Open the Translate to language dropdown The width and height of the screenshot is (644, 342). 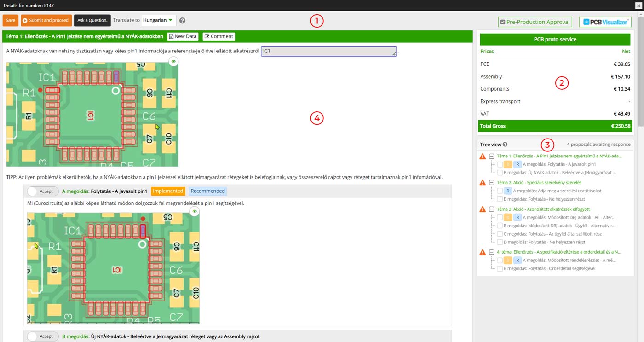[158, 21]
